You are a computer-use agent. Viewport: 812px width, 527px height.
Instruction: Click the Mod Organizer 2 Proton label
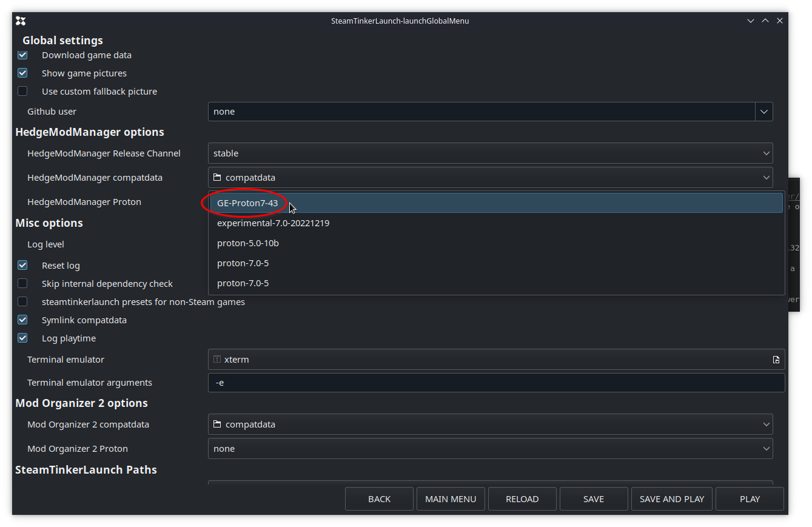[78, 449]
